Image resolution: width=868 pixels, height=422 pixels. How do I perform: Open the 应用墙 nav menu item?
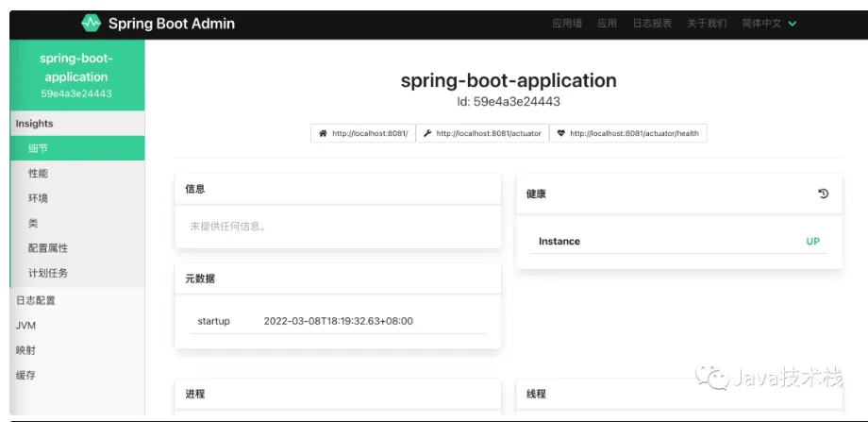click(x=567, y=24)
